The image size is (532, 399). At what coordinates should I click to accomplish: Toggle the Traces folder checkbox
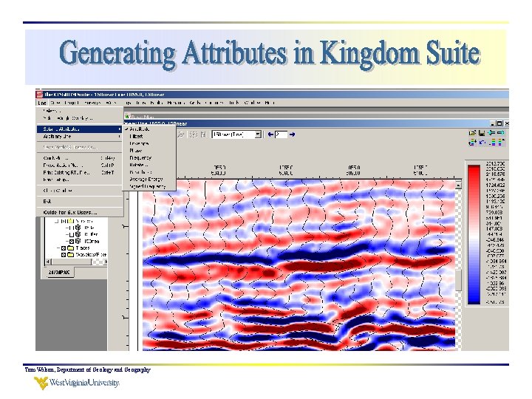(64, 248)
